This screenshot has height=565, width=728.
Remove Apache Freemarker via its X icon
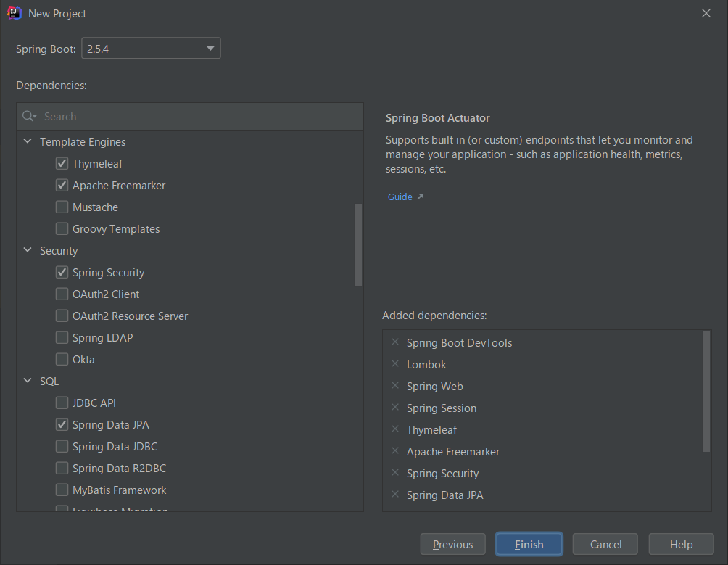395,451
